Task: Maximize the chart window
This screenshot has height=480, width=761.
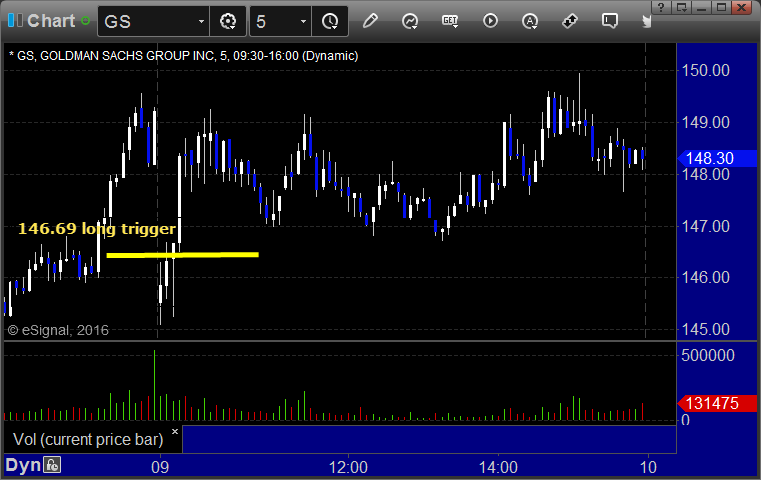Action: (x=721, y=7)
